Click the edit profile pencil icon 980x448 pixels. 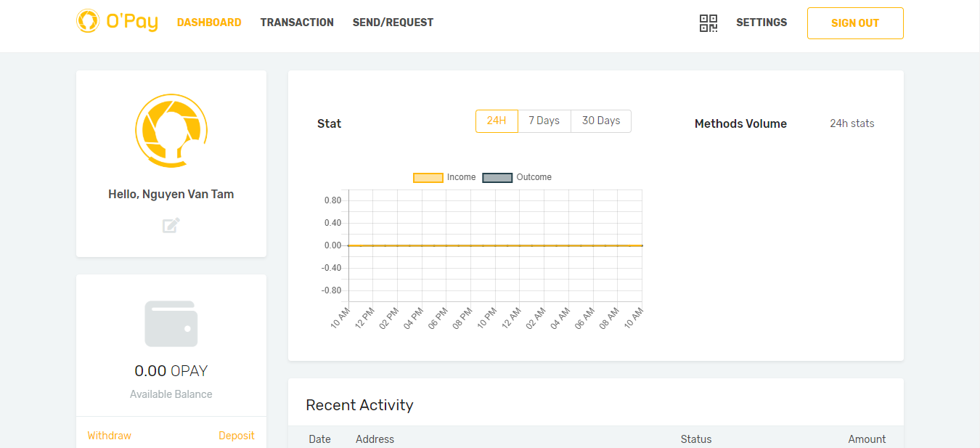click(x=171, y=225)
